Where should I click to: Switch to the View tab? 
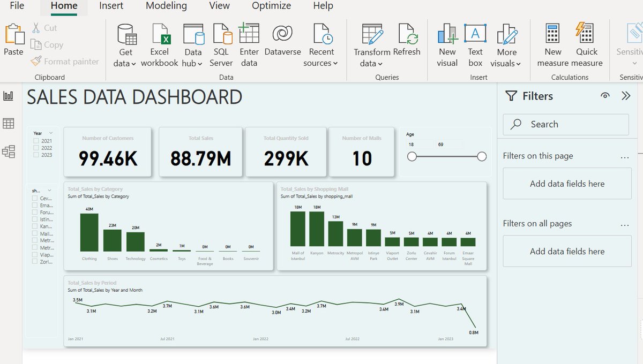(219, 6)
